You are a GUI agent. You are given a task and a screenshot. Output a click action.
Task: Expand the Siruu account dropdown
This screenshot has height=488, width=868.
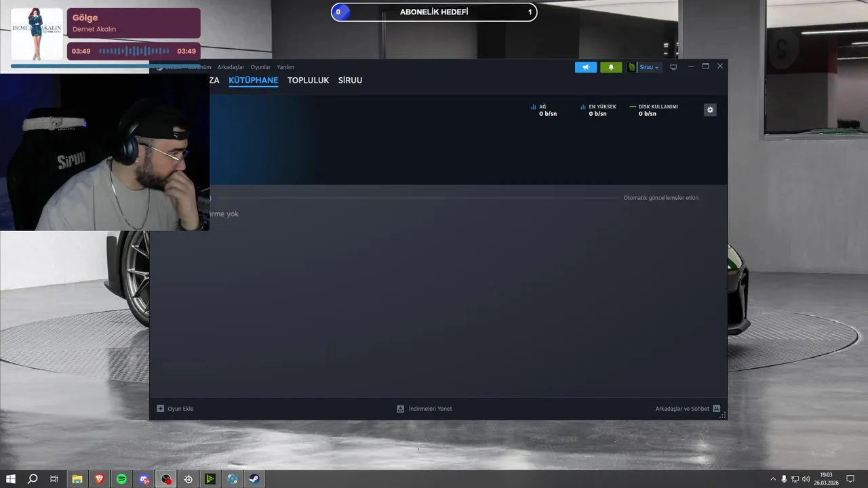[x=650, y=67]
